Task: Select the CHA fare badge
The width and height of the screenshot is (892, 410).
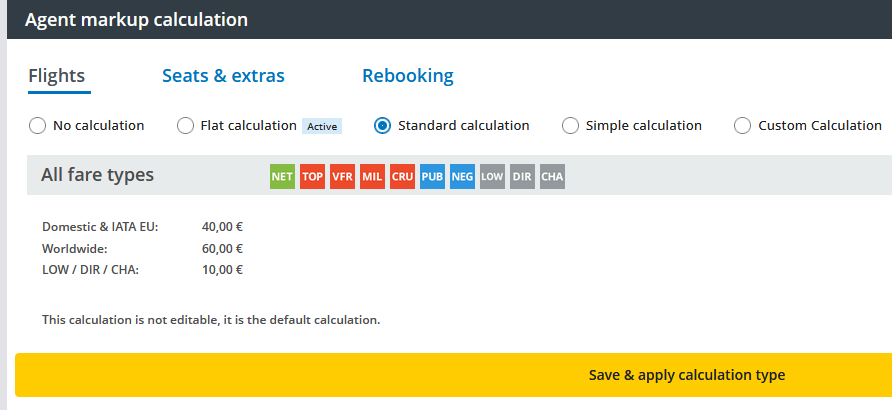Action: click(552, 177)
